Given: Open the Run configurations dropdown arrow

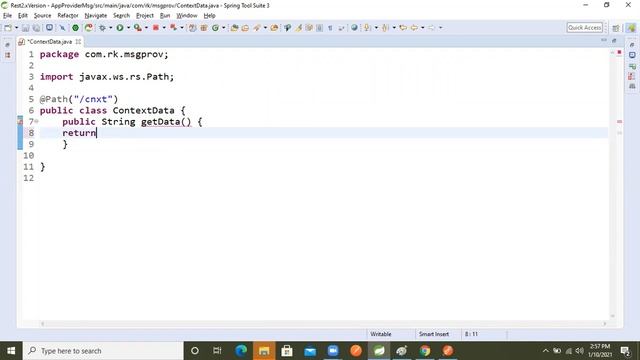Looking at the screenshot, I should (128, 28).
